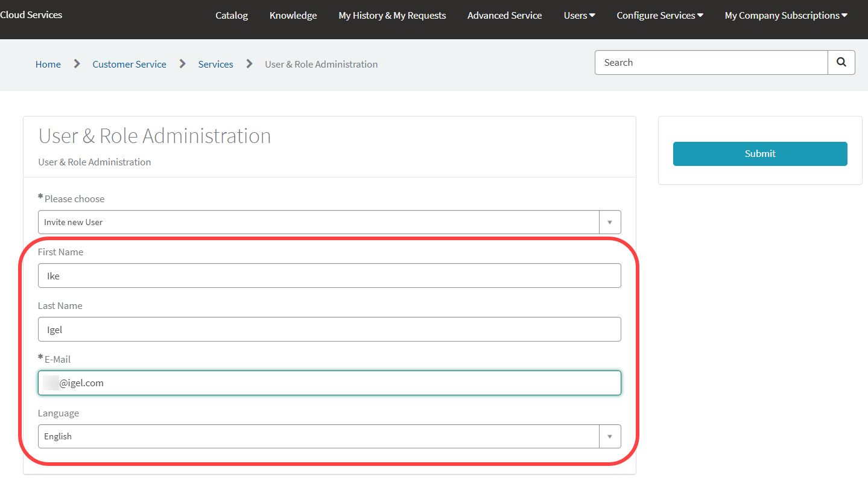Viewport: 868px width, 484px height.
Task: Open My History & My Requests
Action: click(392, 16)
